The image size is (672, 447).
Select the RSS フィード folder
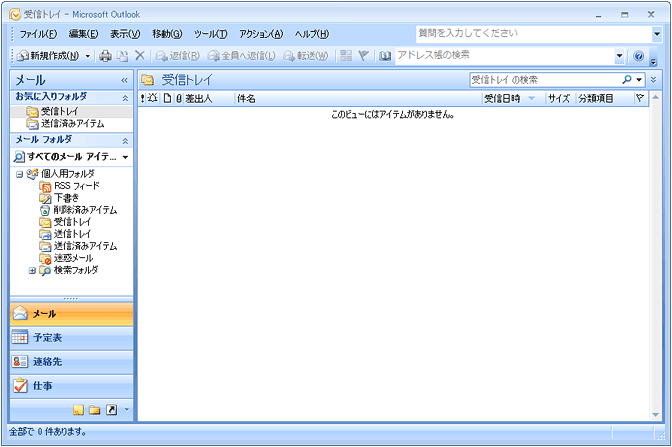69,186
